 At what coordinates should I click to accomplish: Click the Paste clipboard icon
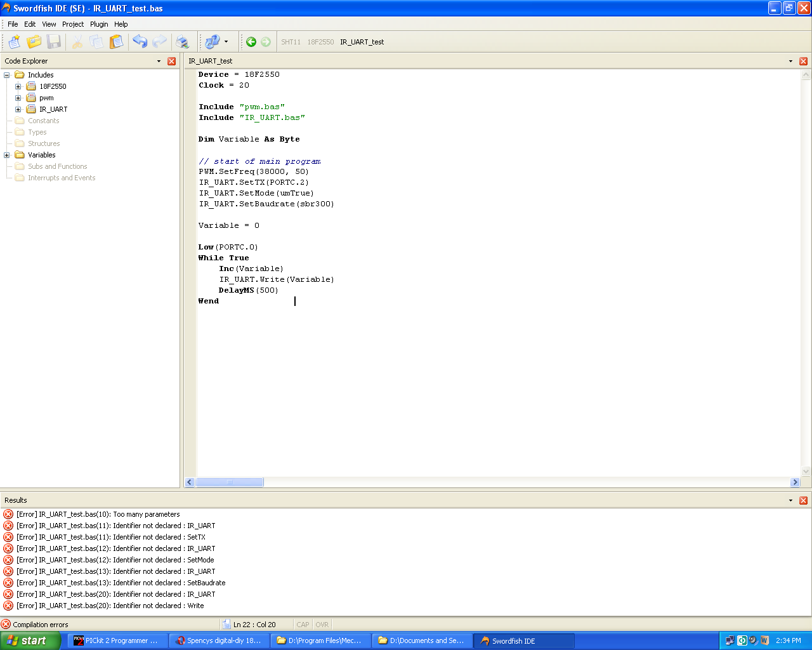(x=116, y=42)
